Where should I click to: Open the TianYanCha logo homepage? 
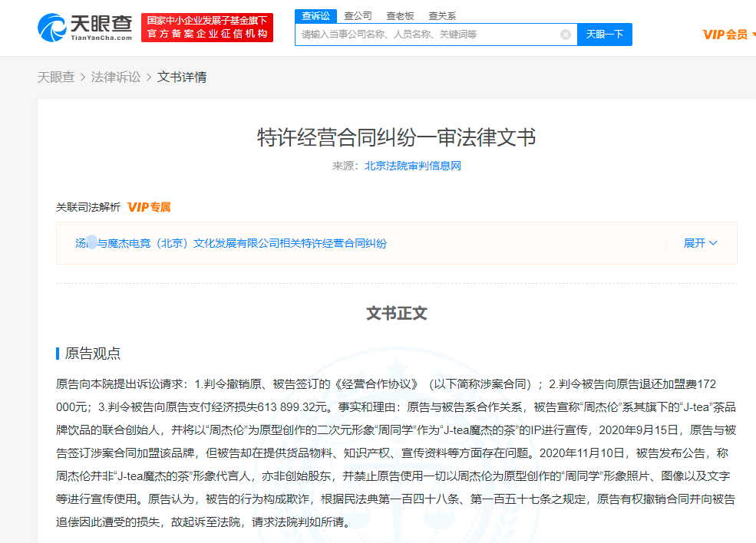[85, 28]
